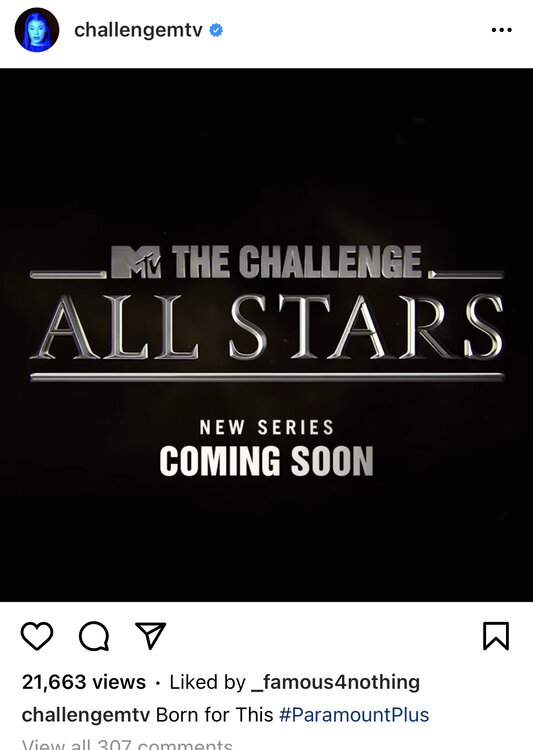
Task: Share the post using the paper plane icon
Action: [x=151, y=636]
